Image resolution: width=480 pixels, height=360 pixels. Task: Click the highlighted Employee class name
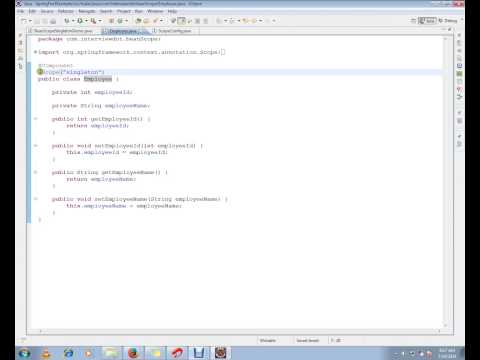click(x=98, y=79)
